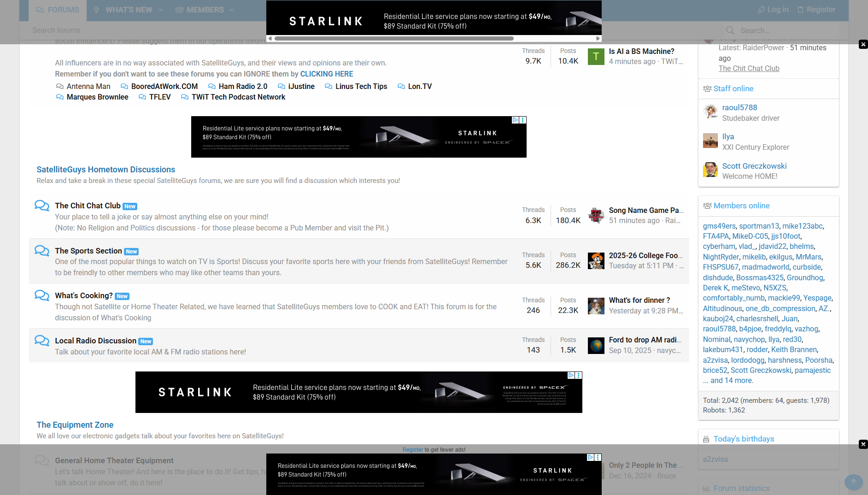Click the CLICKING HERE ignore link

click(327, 74)
